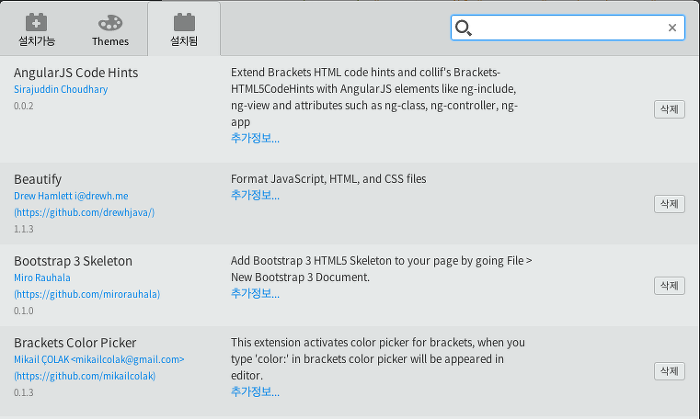
Task: Open Miro Rauhala author link
Action: (x=42, y=278)
